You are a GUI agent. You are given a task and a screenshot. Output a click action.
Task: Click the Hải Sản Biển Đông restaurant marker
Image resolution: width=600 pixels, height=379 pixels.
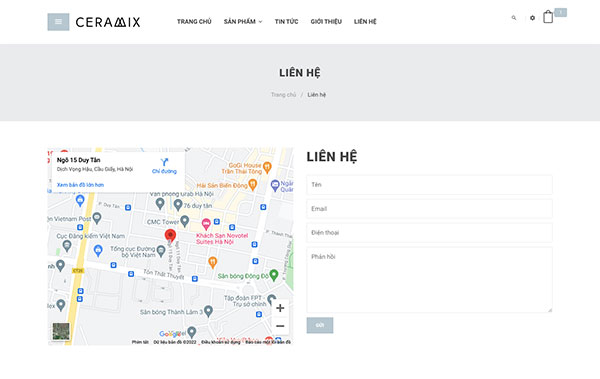click(253, 185)
